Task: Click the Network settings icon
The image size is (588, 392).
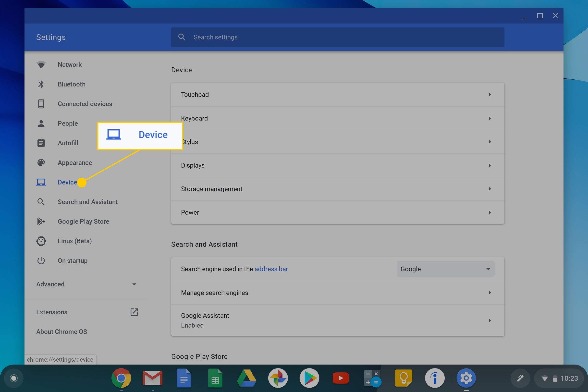Action: pyautogui.click(x=42, y=65)
